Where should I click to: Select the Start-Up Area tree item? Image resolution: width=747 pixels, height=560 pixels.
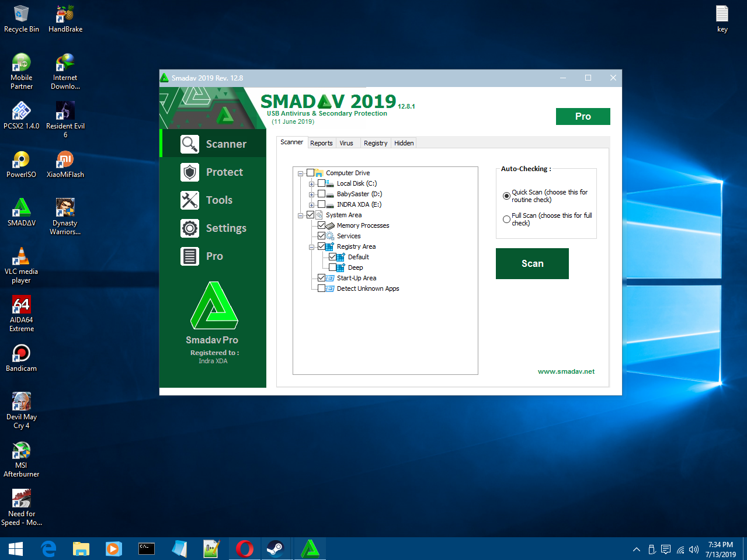356,278
